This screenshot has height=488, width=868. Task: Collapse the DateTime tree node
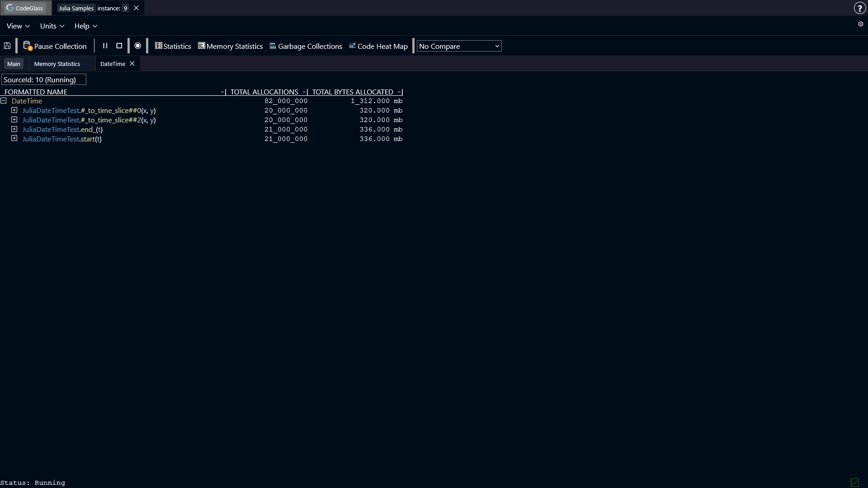coord(4,101)
